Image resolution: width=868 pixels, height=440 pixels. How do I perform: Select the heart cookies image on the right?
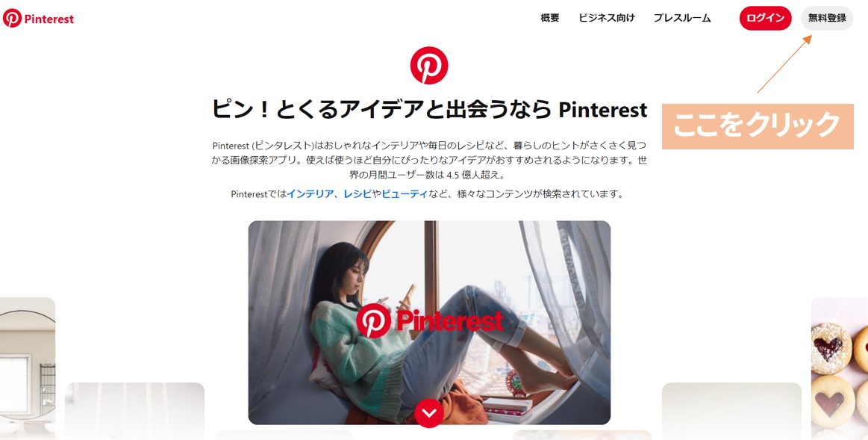[840, 368]
